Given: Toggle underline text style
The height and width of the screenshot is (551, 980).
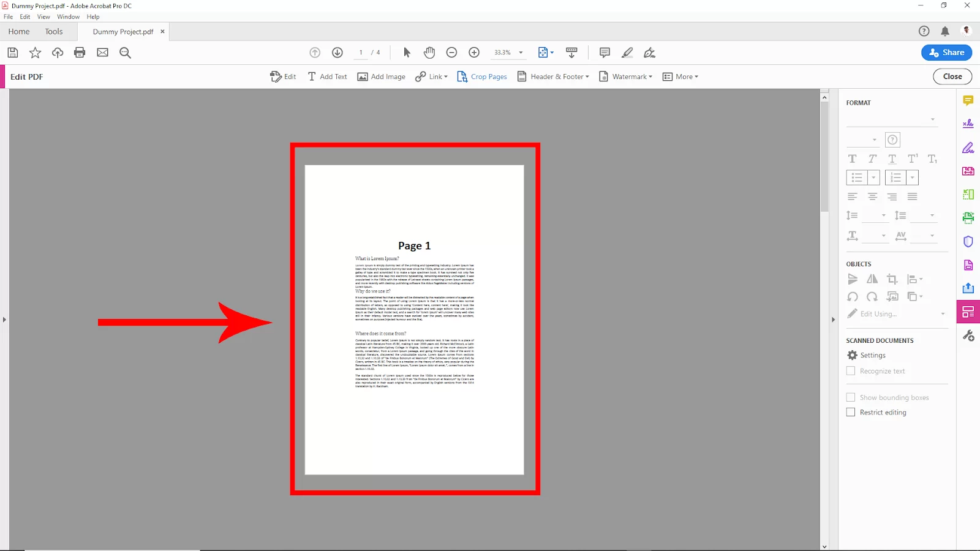Looking at the screenshot, I should [892, 159].
